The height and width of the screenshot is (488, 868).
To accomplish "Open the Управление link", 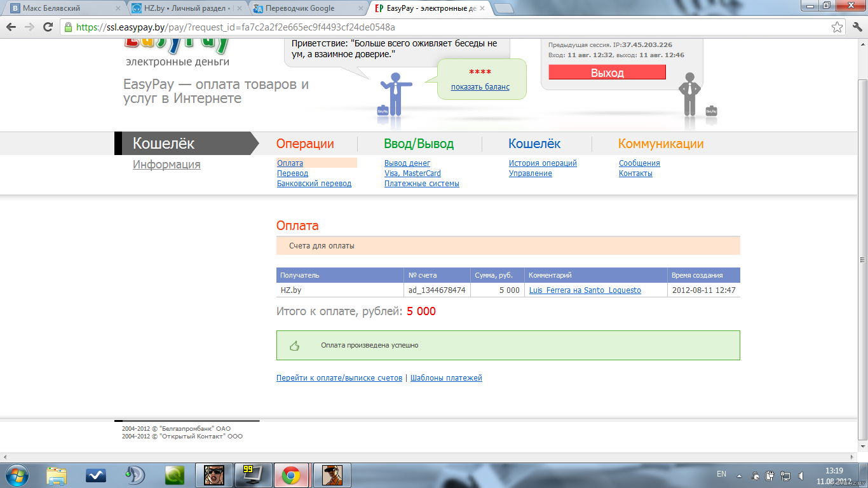I will click(x=531, y=173).
